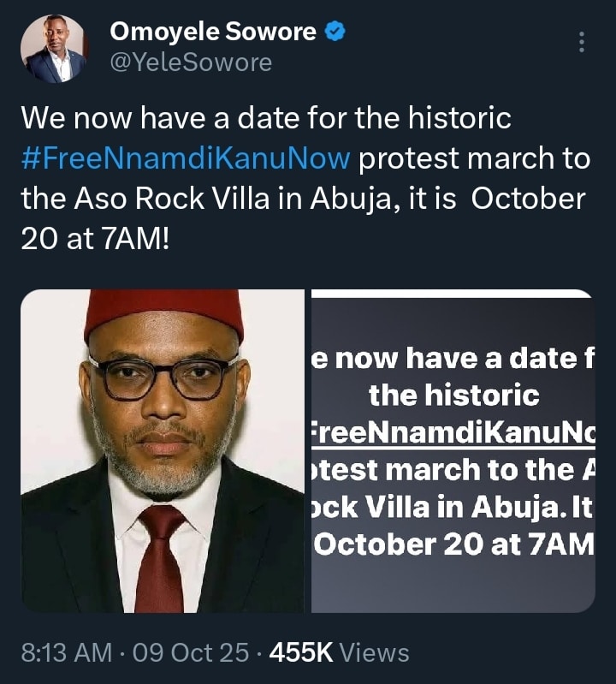Click the eyeglasses in the portrait photo
Viewport: 616px width, 684px height.
point(163,377)
